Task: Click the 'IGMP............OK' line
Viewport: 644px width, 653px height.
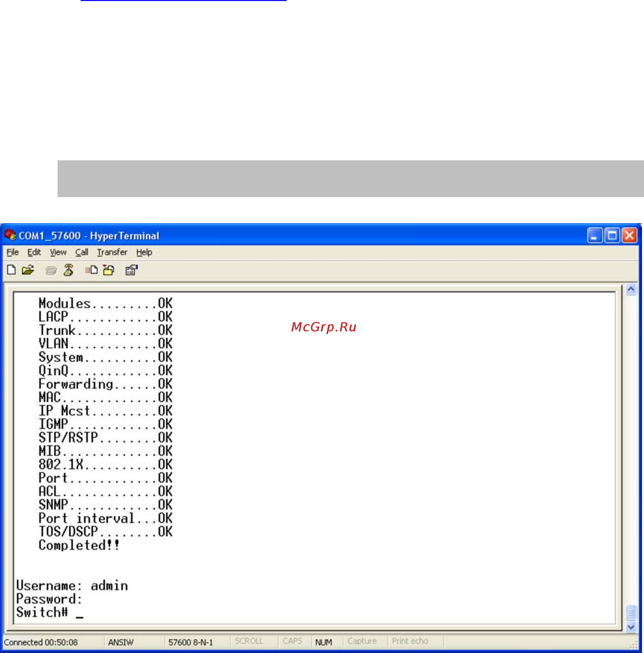Action: click(x=105, y=424)
